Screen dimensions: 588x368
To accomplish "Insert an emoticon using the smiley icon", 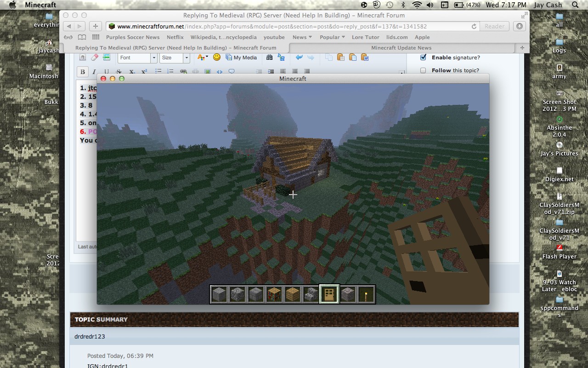I will [x=216, y=57].
